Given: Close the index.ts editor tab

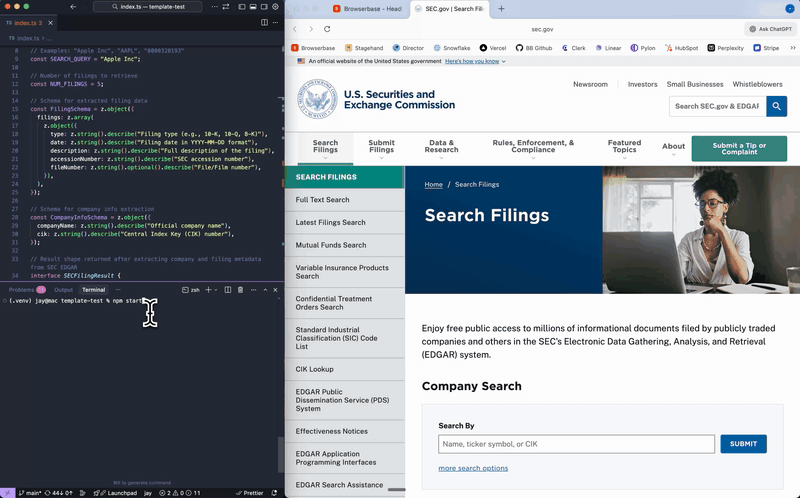Looking at the screenshot, I should click(x=51, y=23).
